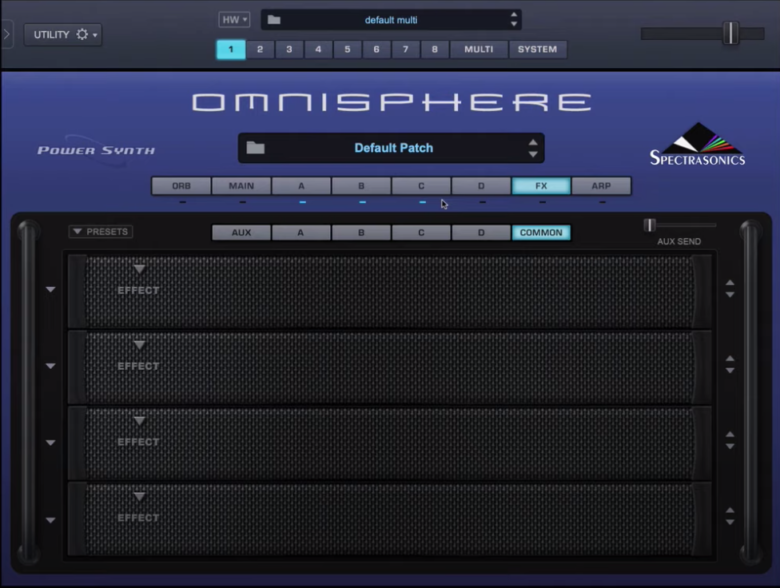
Task: Select part 2
Action: point(260,49)
